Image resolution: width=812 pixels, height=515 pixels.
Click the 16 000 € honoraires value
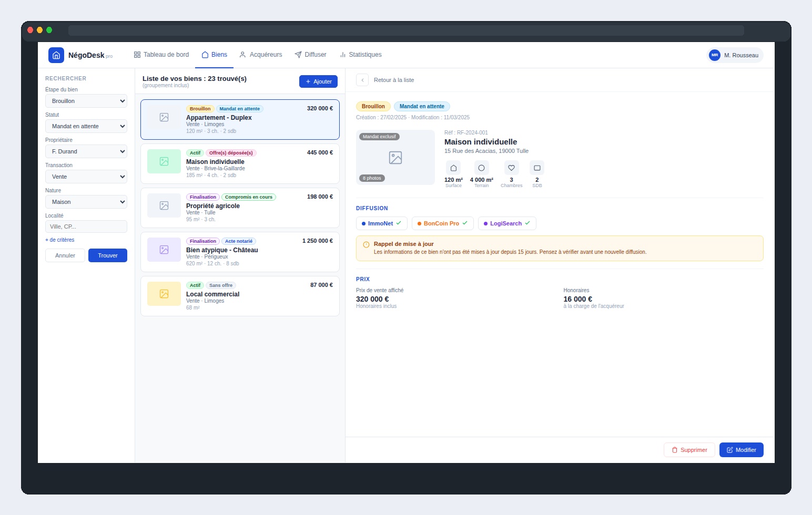pyautogui.click(x=577, y=299)
